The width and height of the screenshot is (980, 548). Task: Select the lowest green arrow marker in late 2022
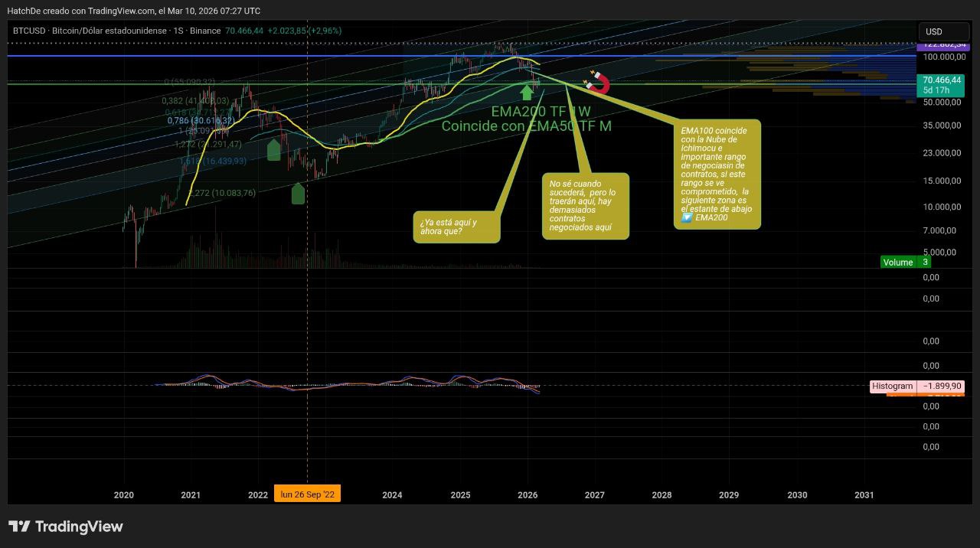298,194
